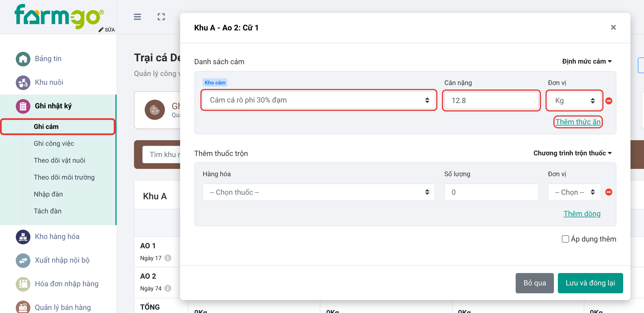Viewport: 644px width, 313px height.
Task: Expand Chương trình trộn thuốc dropdown
Action: click(x=573, y=153)
